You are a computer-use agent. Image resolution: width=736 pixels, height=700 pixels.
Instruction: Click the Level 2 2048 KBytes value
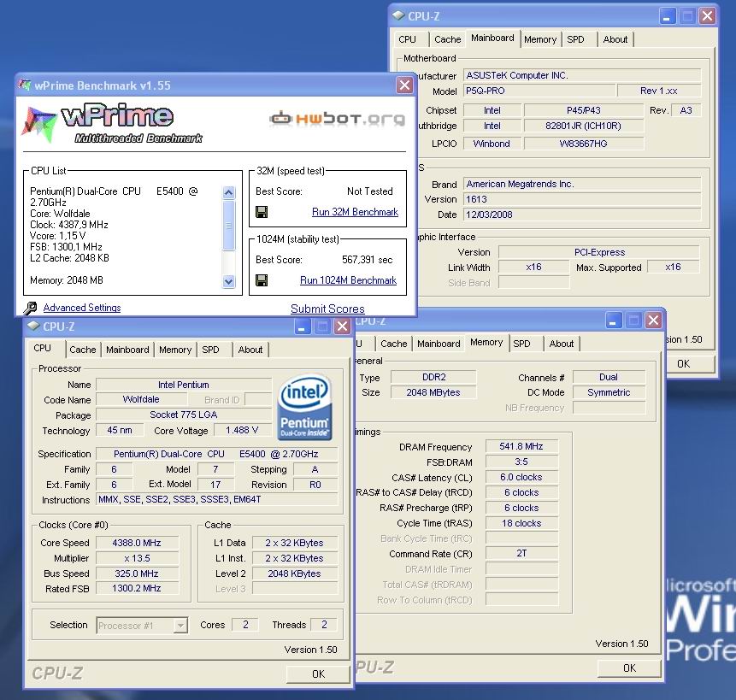(295, 574)
